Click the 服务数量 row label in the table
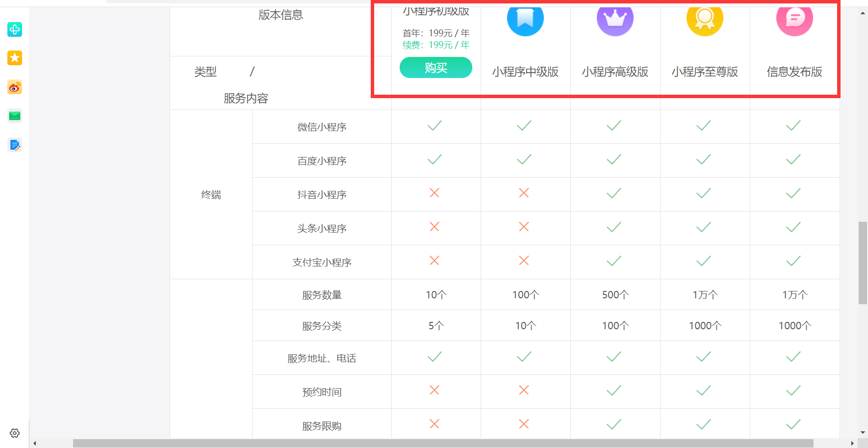Viewport: 868px width, 448px height. pos(322,294)
